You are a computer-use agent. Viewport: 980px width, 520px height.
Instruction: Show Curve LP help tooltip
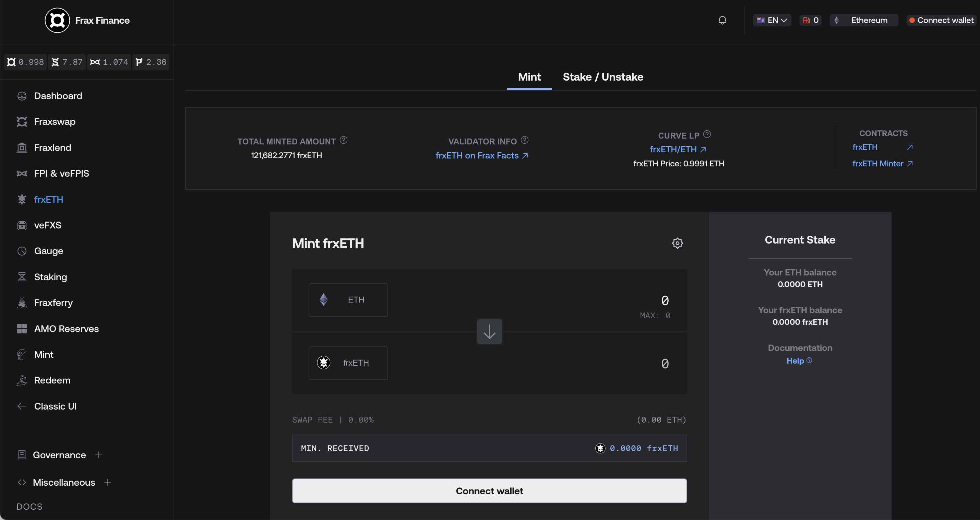click(707, 134)
